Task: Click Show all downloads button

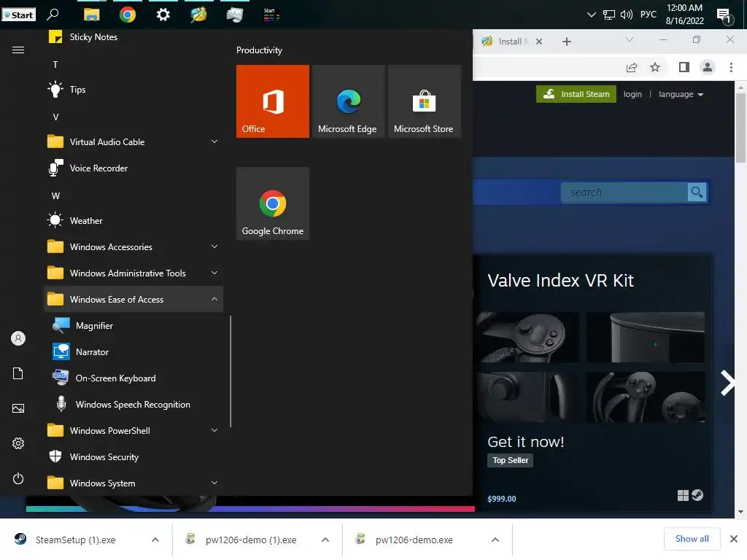Action: 692,539
